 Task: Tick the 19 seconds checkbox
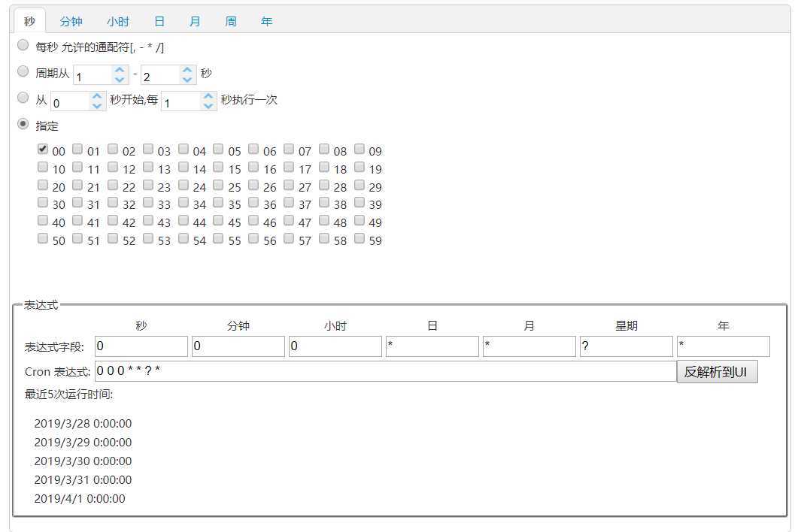click(x=360, y=167)
